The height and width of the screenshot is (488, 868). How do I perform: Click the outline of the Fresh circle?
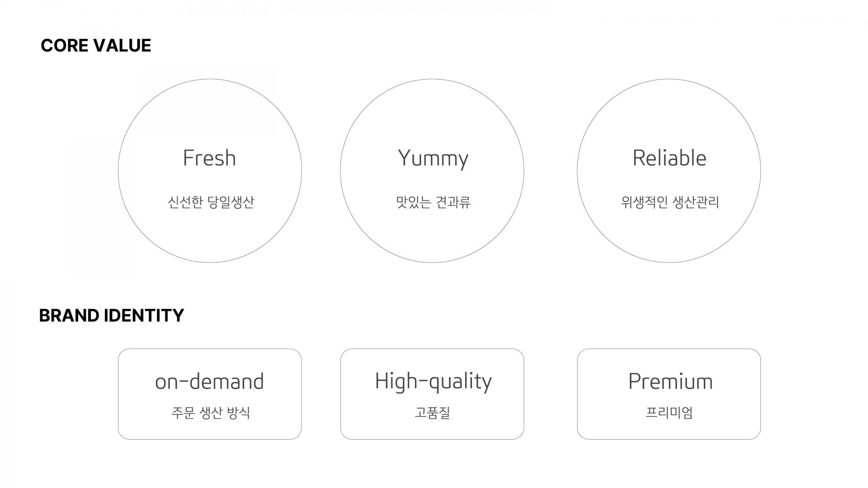click(210, 79)
